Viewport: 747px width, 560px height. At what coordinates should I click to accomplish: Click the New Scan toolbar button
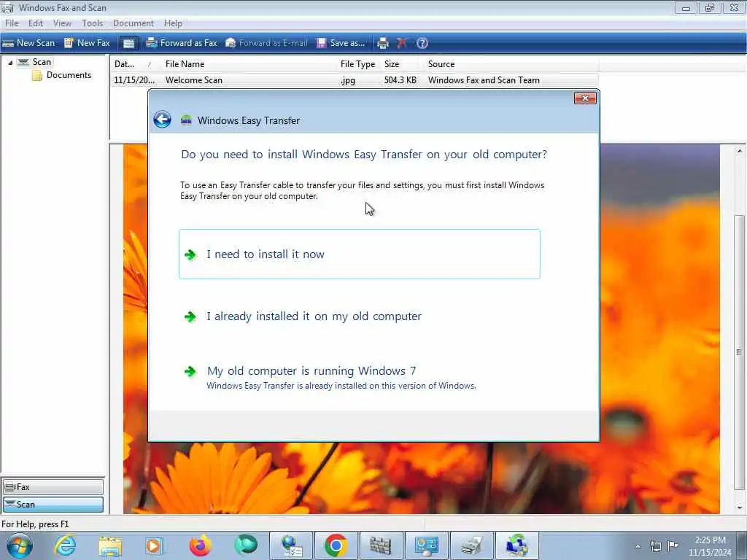point(28,43)
